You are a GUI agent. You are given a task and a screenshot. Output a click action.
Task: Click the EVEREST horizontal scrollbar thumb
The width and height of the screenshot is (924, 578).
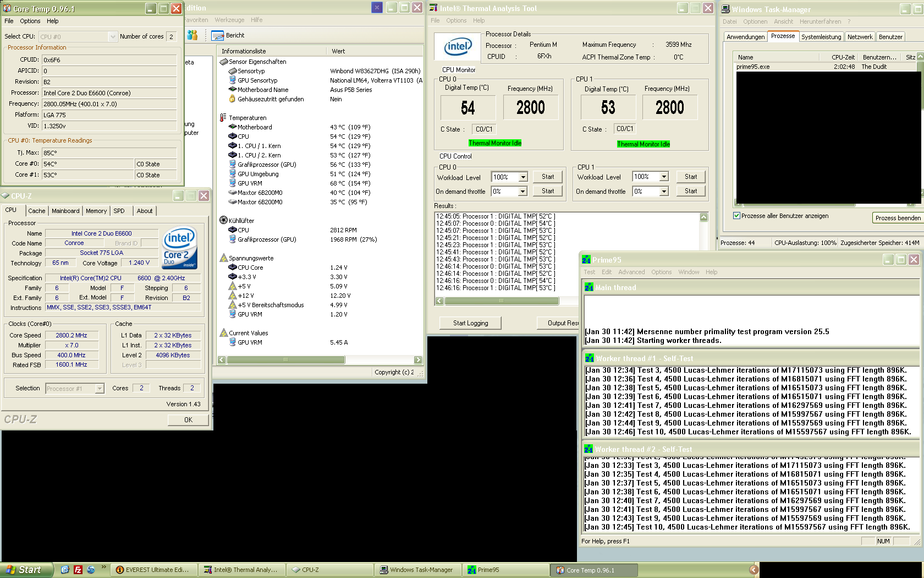click(x=286, y=360)
